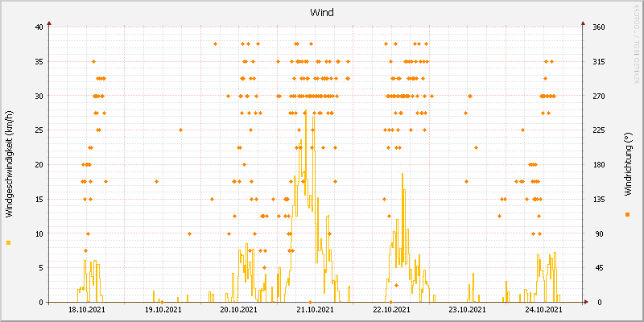The height and width of the screenshot is (322, 644).
Task: Click the chart title "Wind"
Action: [x=321, y=12]
